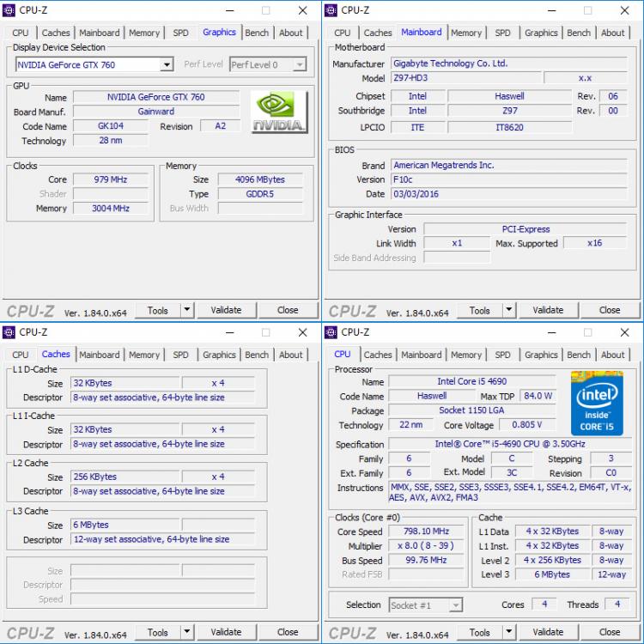644x644 pixels.
Task: Expand Tools arrow in Mainboard window
Action: (x=509, y=310)
